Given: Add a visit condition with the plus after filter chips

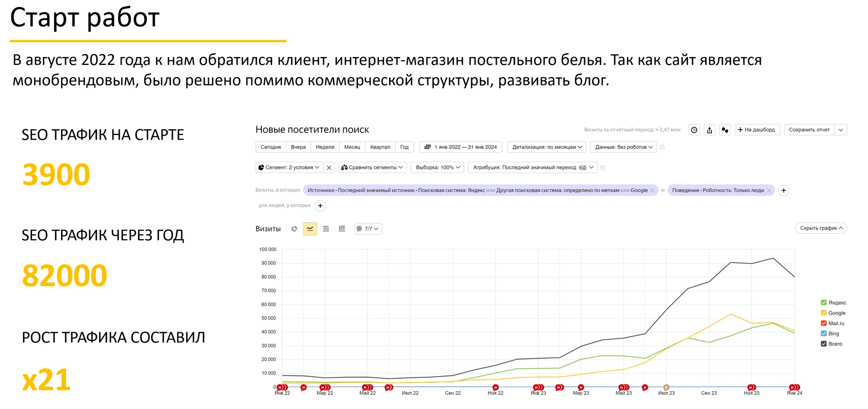Looking at the screenshot, I should (x=783, y=190).
